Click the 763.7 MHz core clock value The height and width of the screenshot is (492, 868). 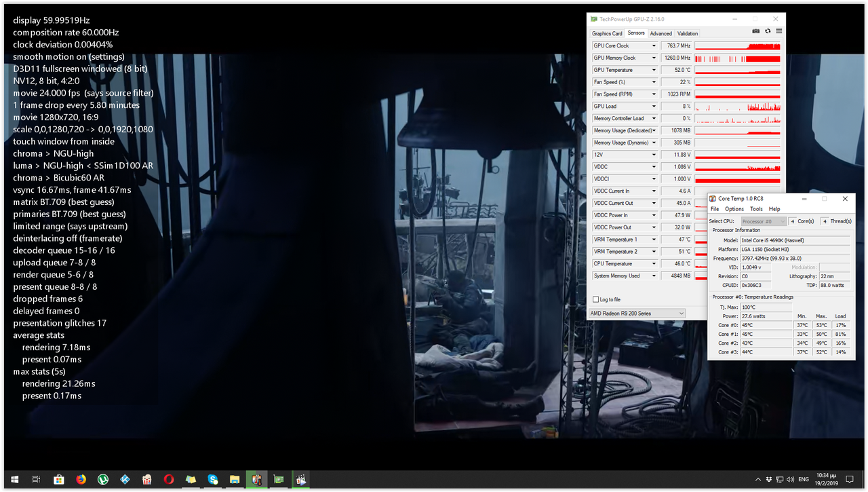point(677,46)
